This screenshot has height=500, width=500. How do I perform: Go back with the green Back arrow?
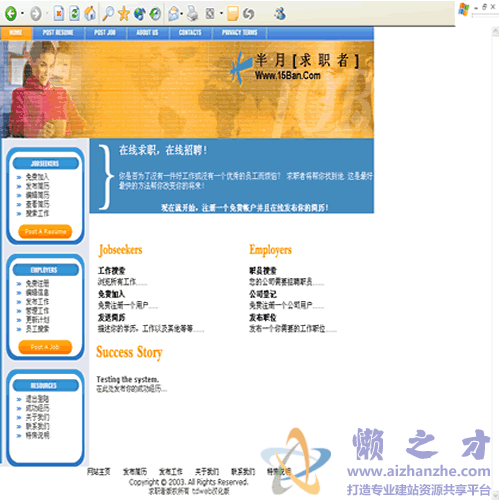pyautogui.click(x=11, y=14)
